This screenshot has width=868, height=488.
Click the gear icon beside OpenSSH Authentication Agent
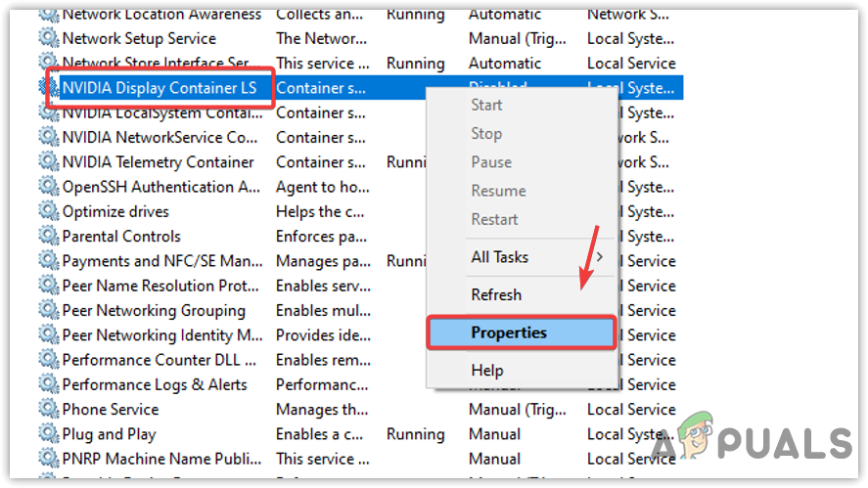49,187
